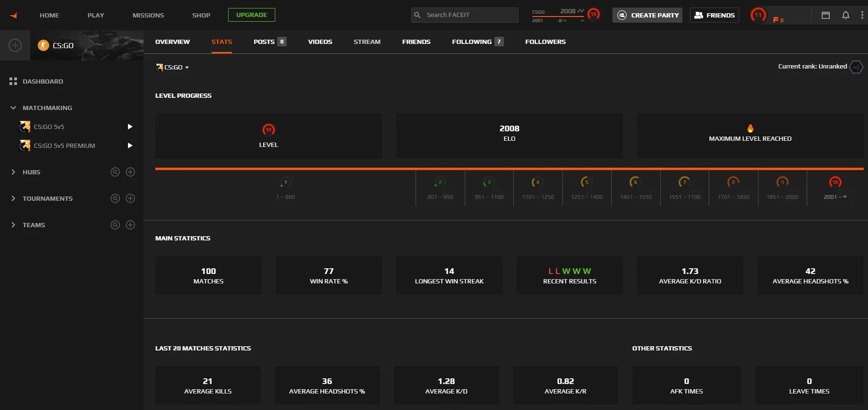Open DASHBOARD in sidebar
868x410 pixels.
pyautogui.click(x=43, y=81)
